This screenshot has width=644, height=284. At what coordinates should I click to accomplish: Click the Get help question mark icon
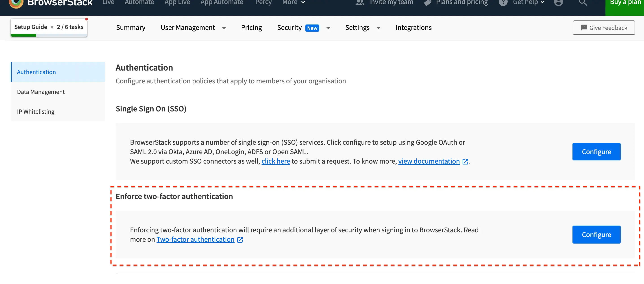503,2
